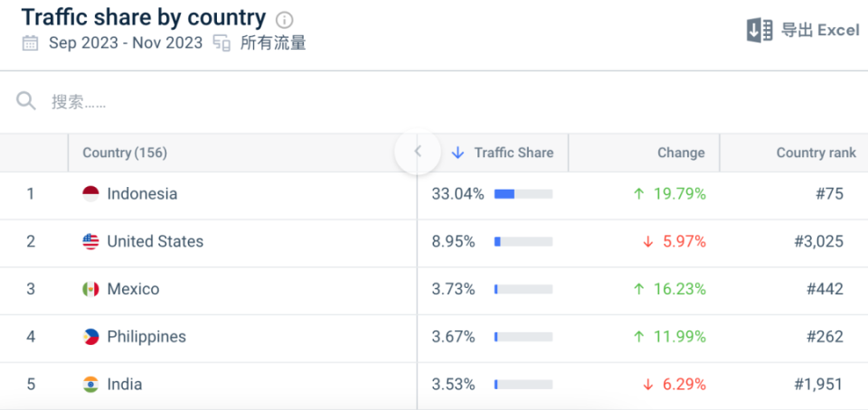The width and height of the screenshot is (868, 410).
Task: Click the Indonesia flag icon
Action: (90, 194)
